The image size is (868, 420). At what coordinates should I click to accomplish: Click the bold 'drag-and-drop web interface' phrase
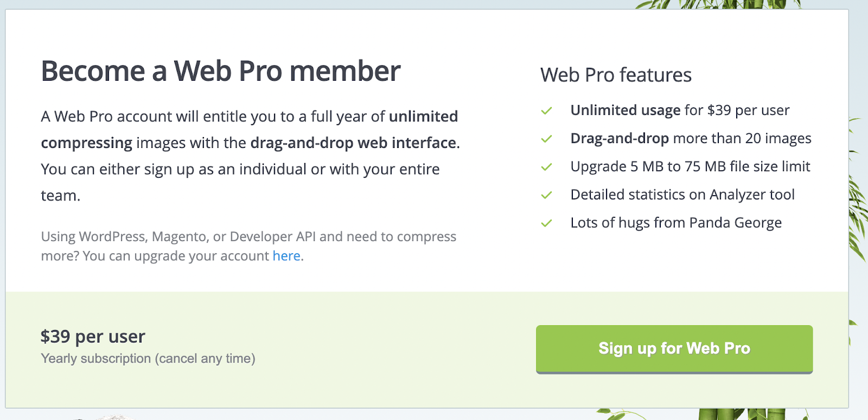coord(353,143)
